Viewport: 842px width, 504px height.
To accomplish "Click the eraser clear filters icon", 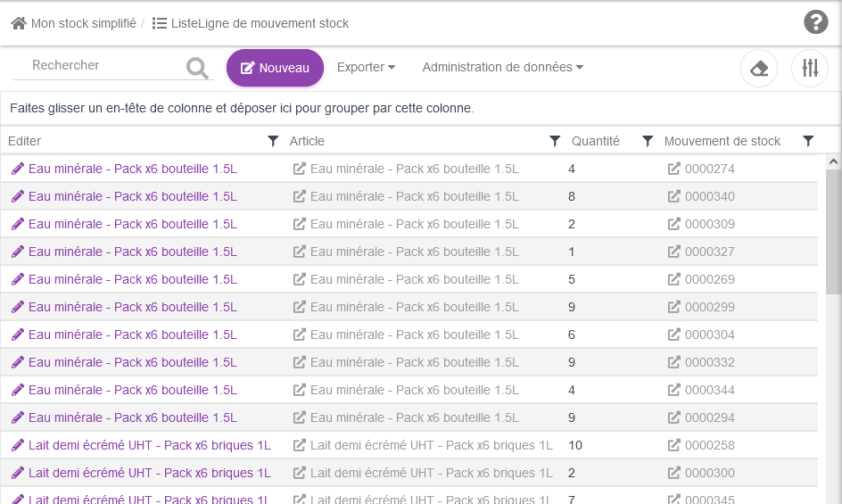I will (x=759, y=69).
